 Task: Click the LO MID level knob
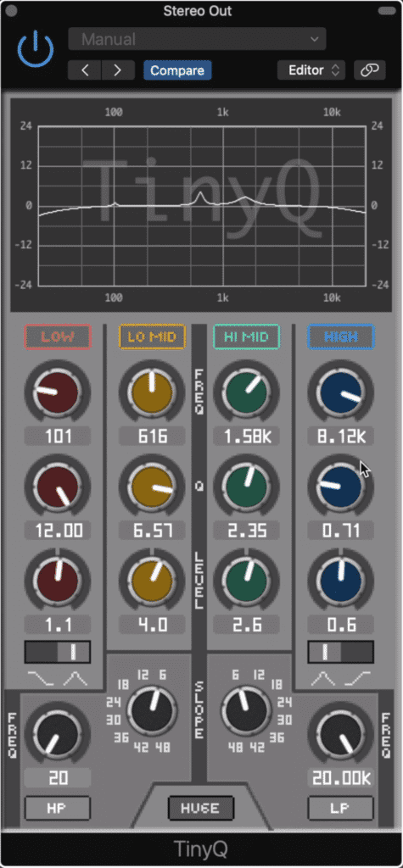152,580
